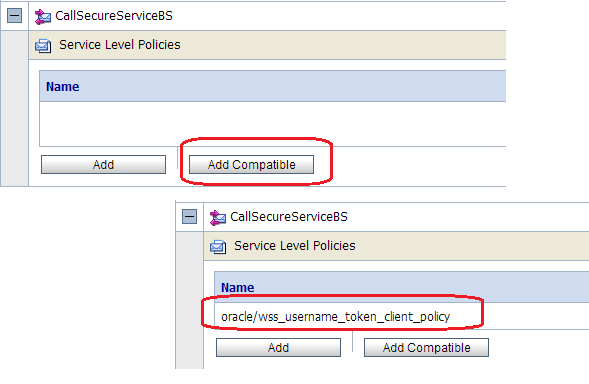589x384 pixels.
Task: Click the upper Service Level Policies heading
Action: (x=120, y=45)
